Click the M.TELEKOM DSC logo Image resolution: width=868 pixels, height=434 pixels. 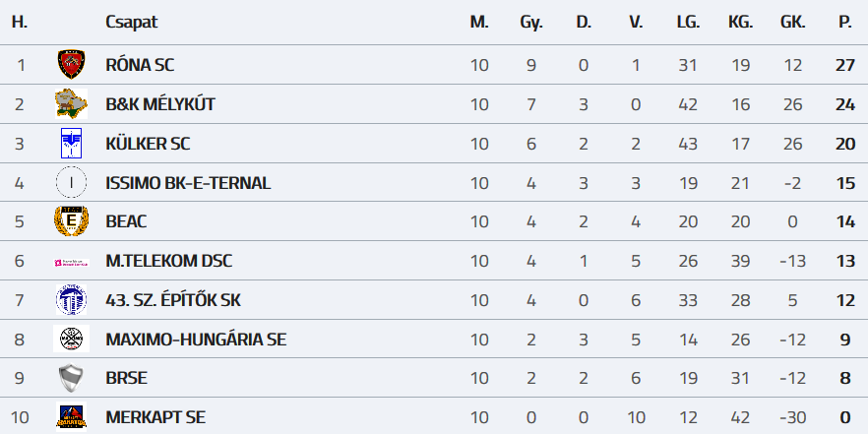[71, 262]
